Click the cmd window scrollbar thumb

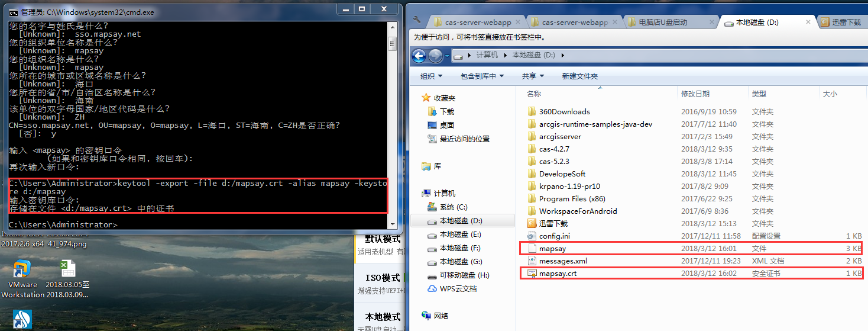pyautogui.click(x=392, y=43)
